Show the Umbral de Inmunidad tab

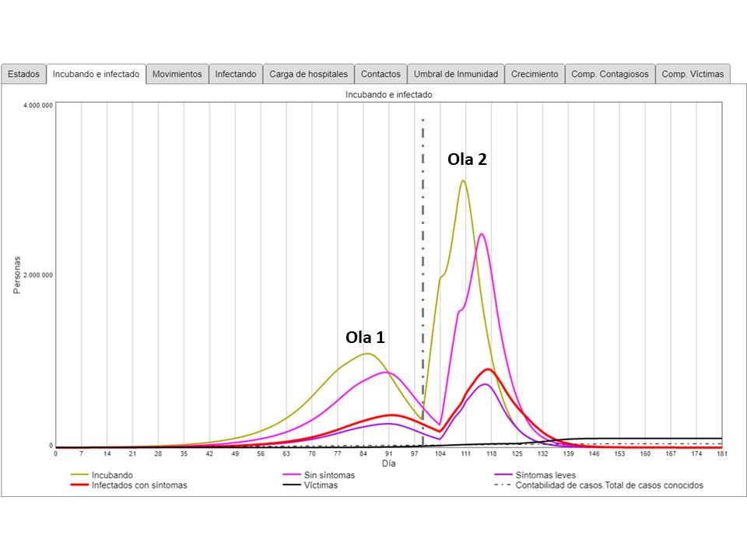point(455,74)
